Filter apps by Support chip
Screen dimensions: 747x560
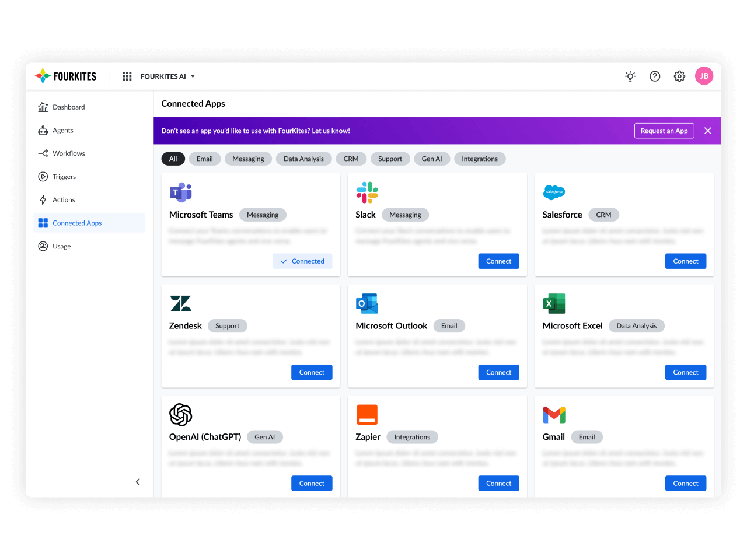(x=390, y=159)
